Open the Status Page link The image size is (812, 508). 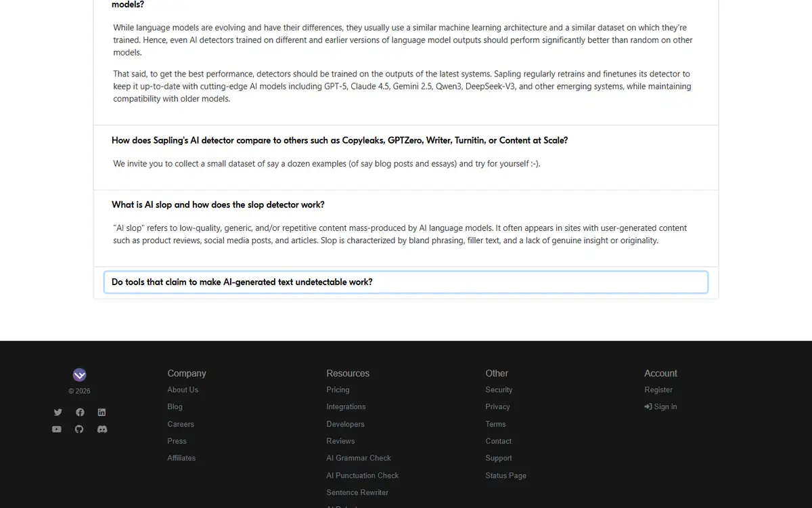(x=505, y=475)
